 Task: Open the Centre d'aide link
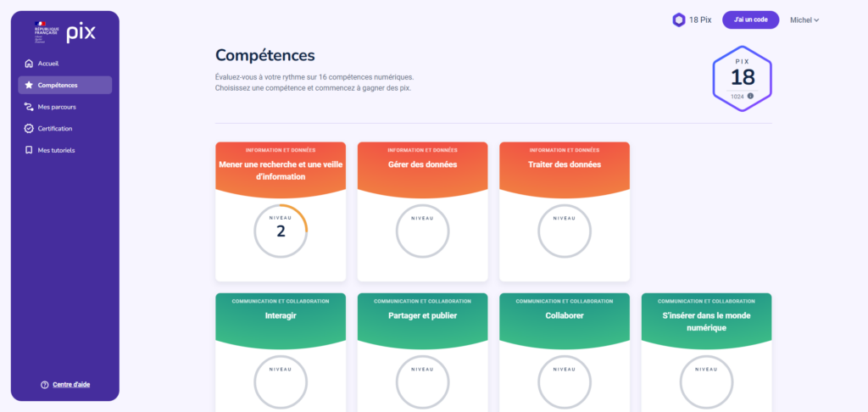pos(71,385)
